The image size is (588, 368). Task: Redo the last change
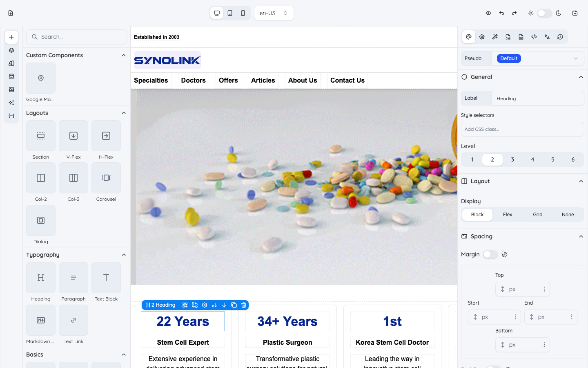[514, 13]
